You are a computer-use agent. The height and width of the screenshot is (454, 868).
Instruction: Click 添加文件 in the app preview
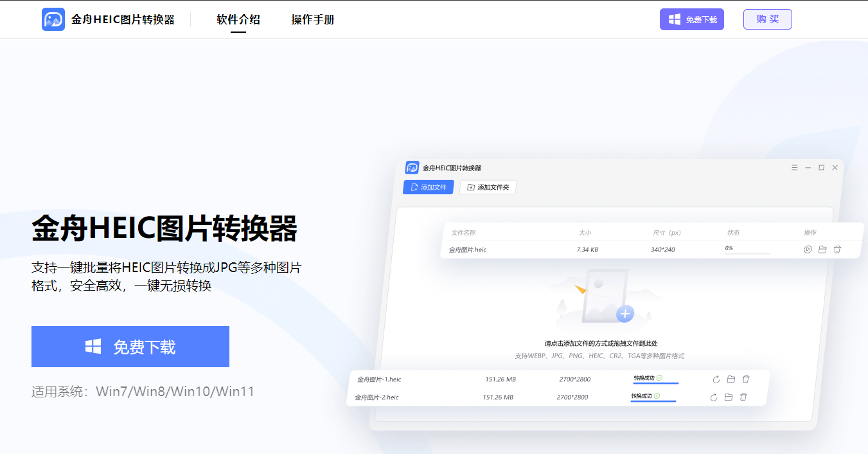point(429,187)
